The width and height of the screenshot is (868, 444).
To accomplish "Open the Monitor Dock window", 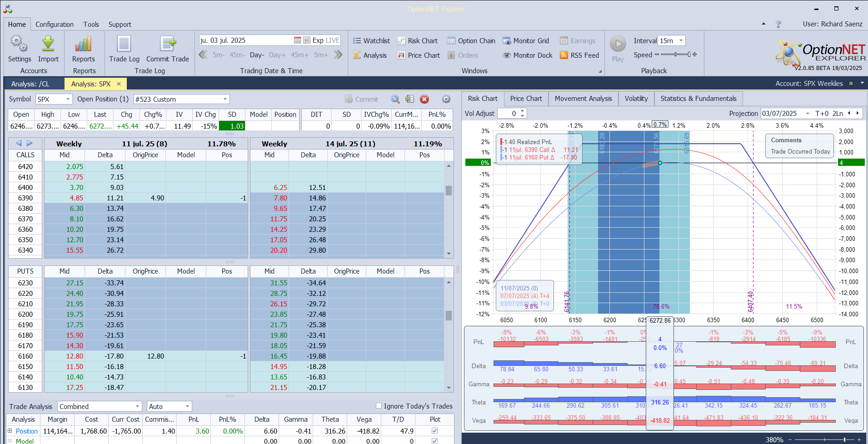I will (x=527, y=55).
